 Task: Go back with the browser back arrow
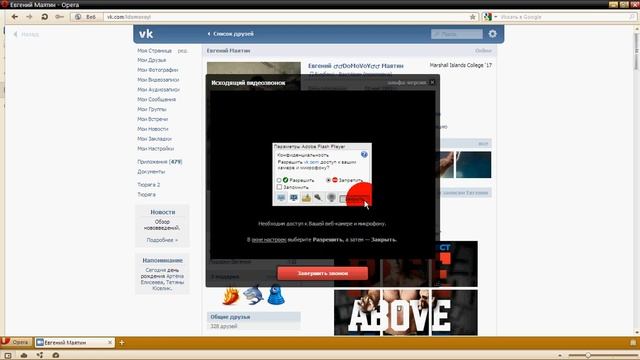[x=15, y=17]
